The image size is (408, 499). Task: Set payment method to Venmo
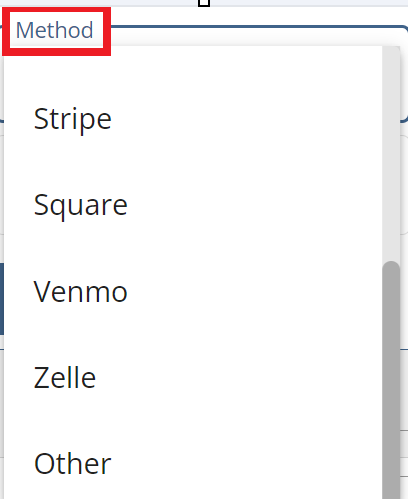(x=193, y=292)
